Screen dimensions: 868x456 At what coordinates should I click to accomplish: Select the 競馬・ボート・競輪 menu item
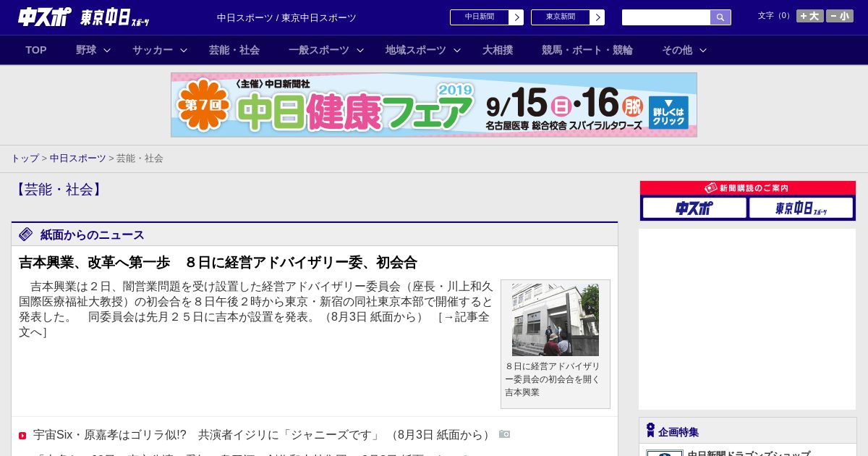587,50
